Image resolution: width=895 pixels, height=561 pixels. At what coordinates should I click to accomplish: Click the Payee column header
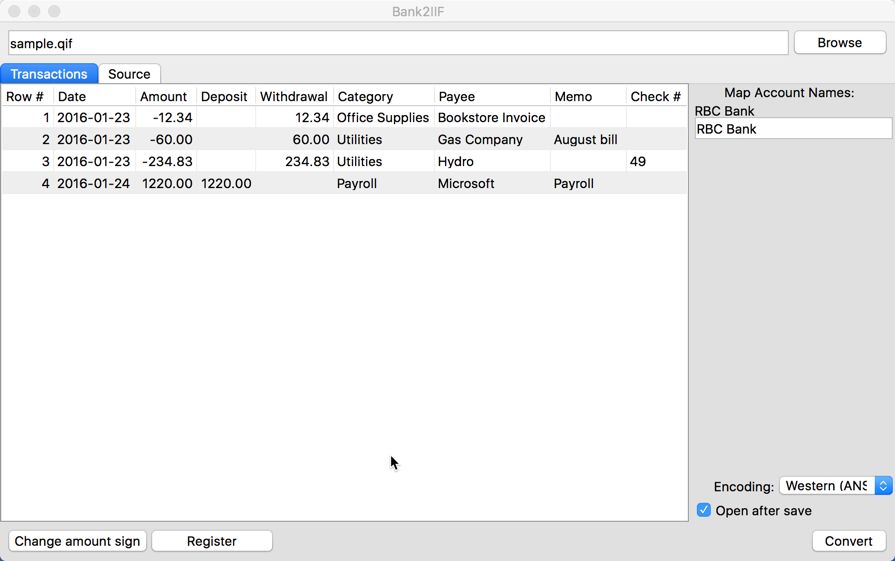pyautogui.click(x=492, y=96)
